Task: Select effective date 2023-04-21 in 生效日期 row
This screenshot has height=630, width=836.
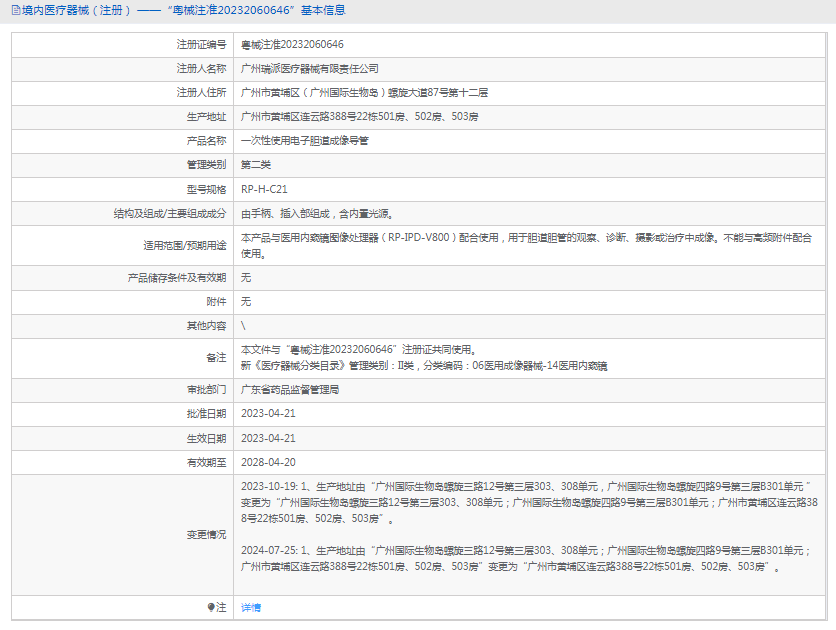Action: click(x=268, y=438)
